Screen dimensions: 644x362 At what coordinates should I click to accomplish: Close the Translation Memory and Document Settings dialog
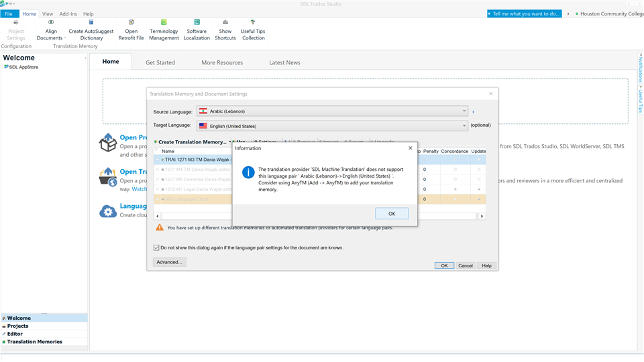(x=491, y=94)
